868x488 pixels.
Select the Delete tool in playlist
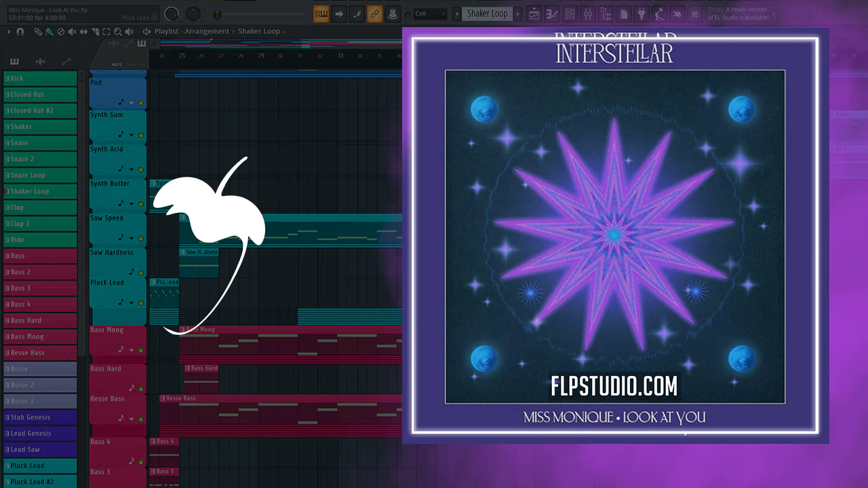pyautogui.click(x=61, y=31)
